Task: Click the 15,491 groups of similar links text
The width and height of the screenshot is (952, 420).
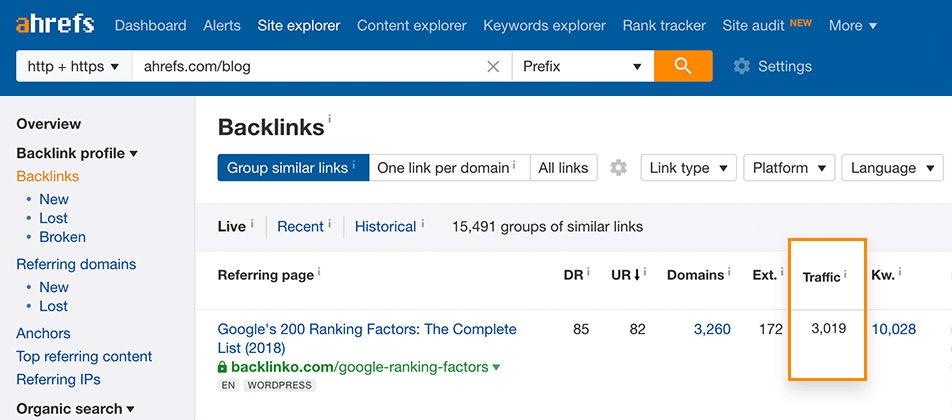Action: tap(547, 226)
